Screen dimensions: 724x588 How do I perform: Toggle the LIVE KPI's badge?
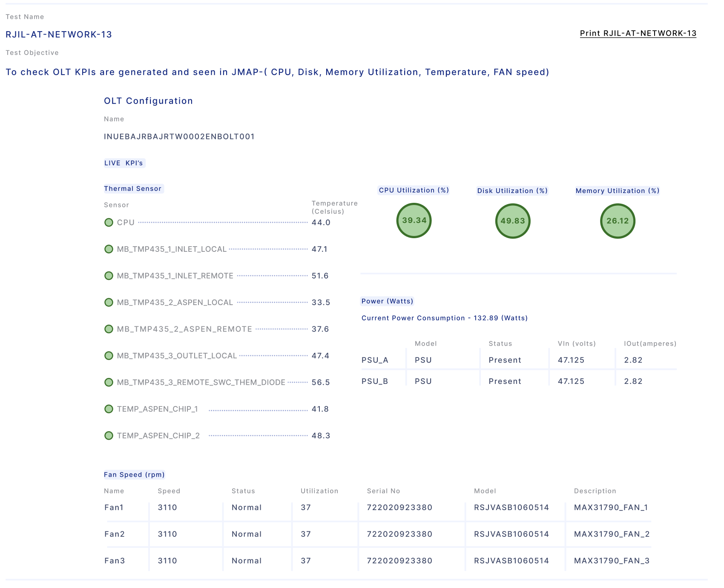pyautogui.click(x=123, y=163)
